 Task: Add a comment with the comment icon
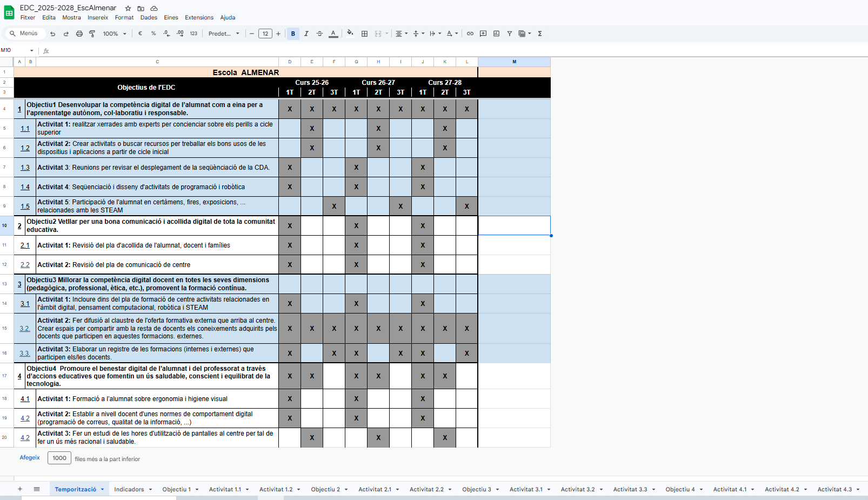(483, 34)
